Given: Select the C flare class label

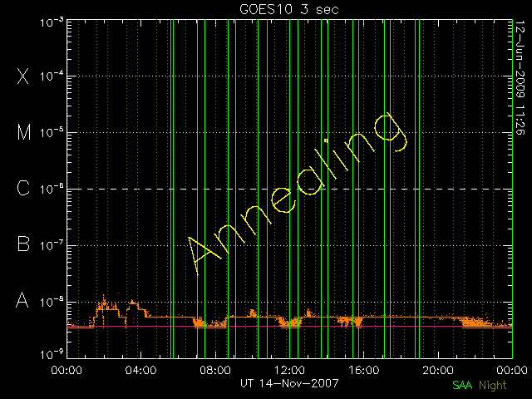Looking at the screenshot, I should click(x=23, y=188).
